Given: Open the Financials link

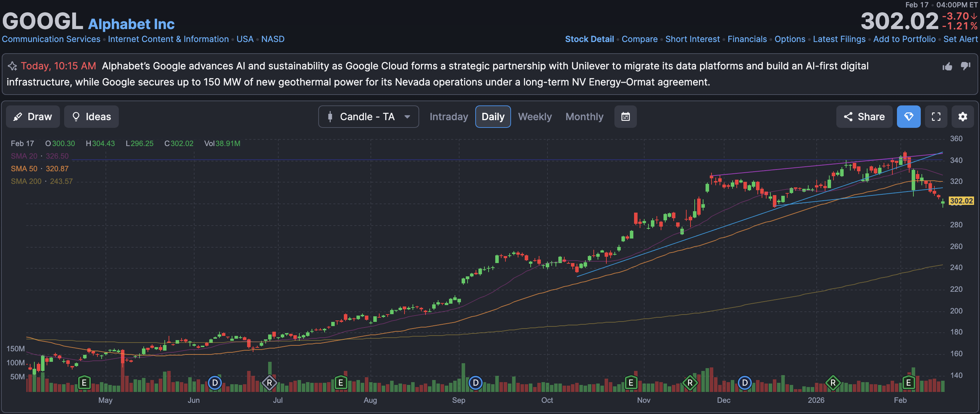Looking at the screenshot, I should pyautogui.click(x=747, y=39).
